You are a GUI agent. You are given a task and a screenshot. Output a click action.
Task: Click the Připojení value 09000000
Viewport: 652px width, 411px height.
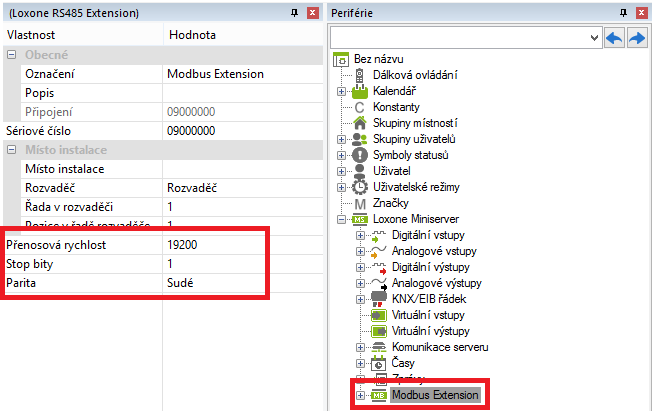click(242, 112)
